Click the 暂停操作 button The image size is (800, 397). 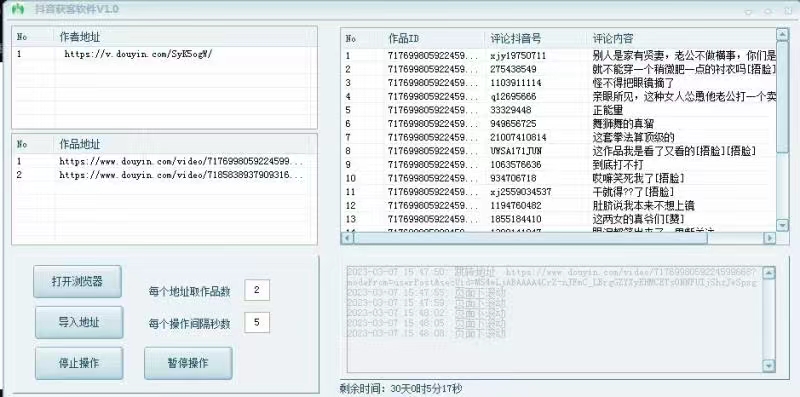[x=188, y=363]
